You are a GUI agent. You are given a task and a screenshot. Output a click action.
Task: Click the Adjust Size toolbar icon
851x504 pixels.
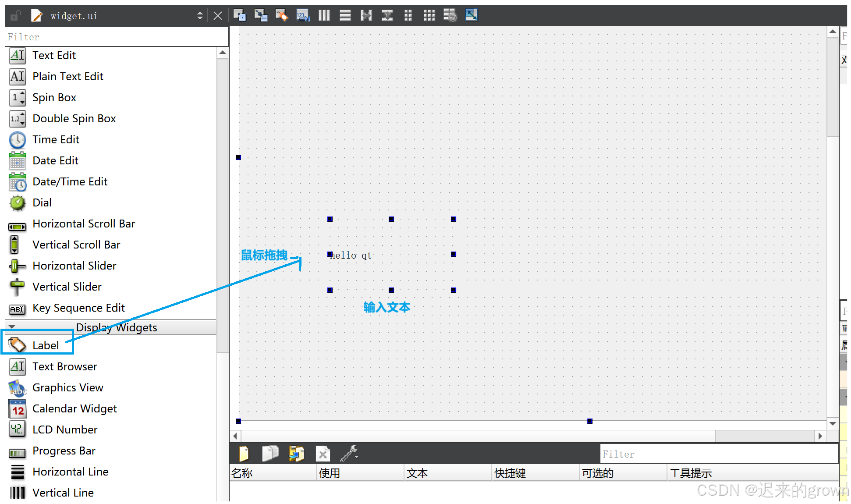[471, 15]
